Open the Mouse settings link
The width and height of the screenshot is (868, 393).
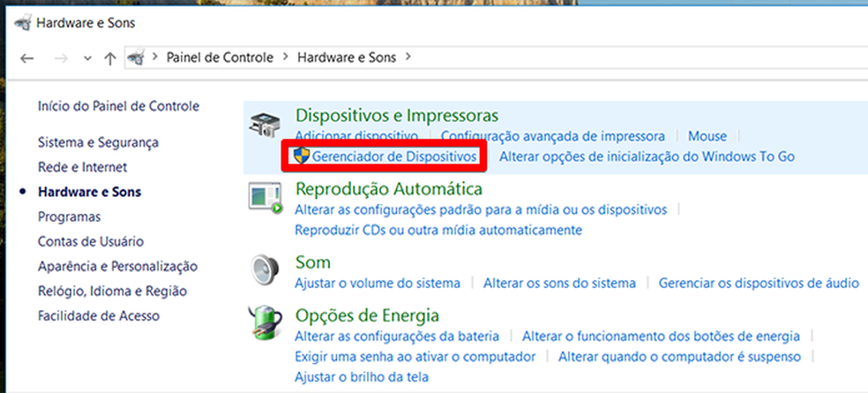pos(707,136)
